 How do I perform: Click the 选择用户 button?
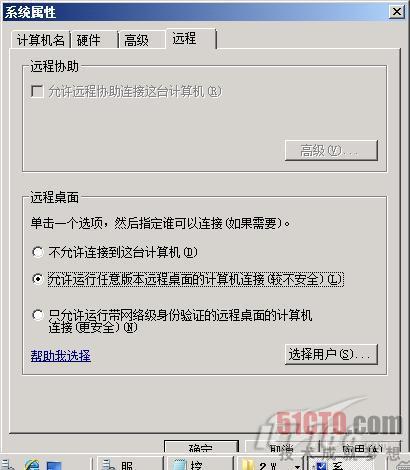click(331, 354)
